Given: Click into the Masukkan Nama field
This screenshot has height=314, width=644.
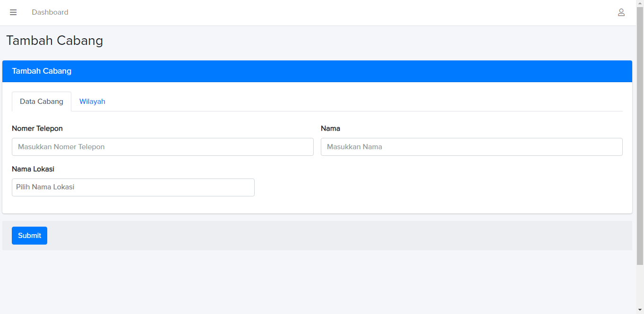Looking at the screenshot, I should tap(472, 147).
